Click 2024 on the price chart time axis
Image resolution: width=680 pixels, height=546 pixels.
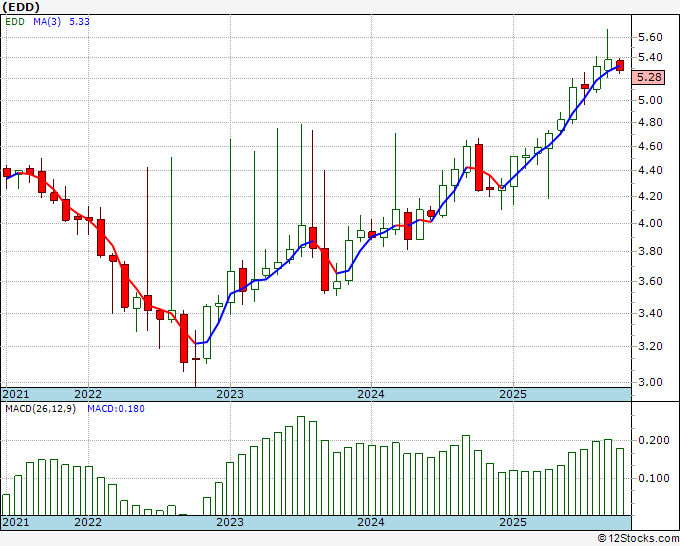tap(371, 394)
